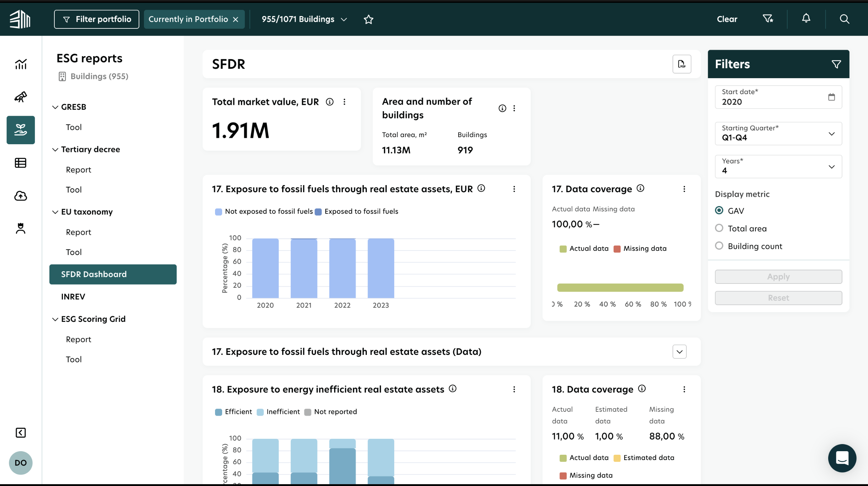Screen dimensions: 868x486
Task: Open the data table sidebar icon
Action: [x=21, y=163]
